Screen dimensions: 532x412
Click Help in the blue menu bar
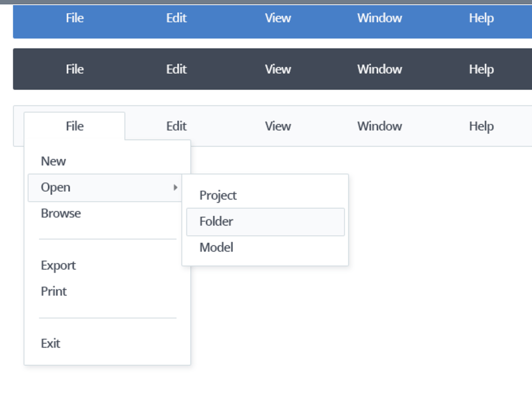(481, 18)
